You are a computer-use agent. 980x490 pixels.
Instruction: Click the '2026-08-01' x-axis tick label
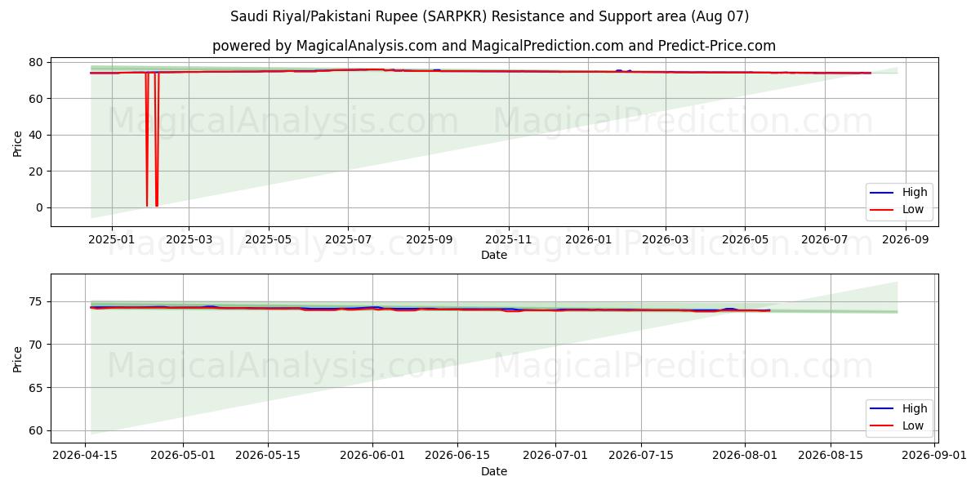[x=745, y=456]
